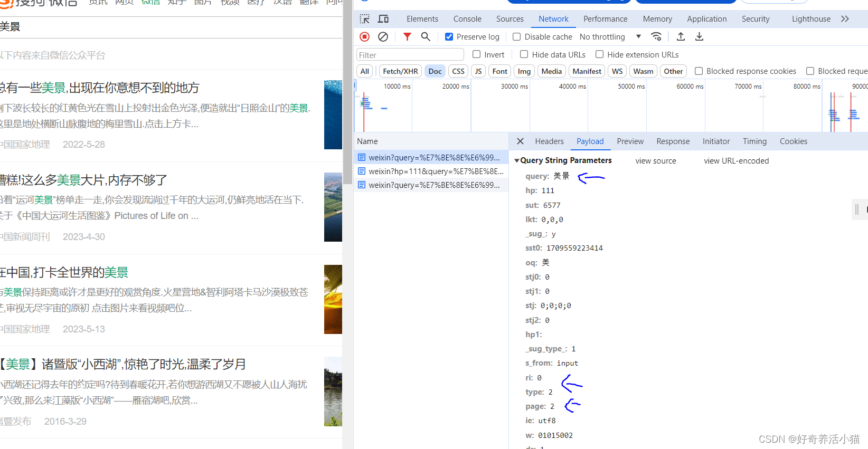Image resolution: width=868 pixels, height=449 pixels.
Task: Click the DevTools drawer resize handle
Action: [x=857, y=209]
